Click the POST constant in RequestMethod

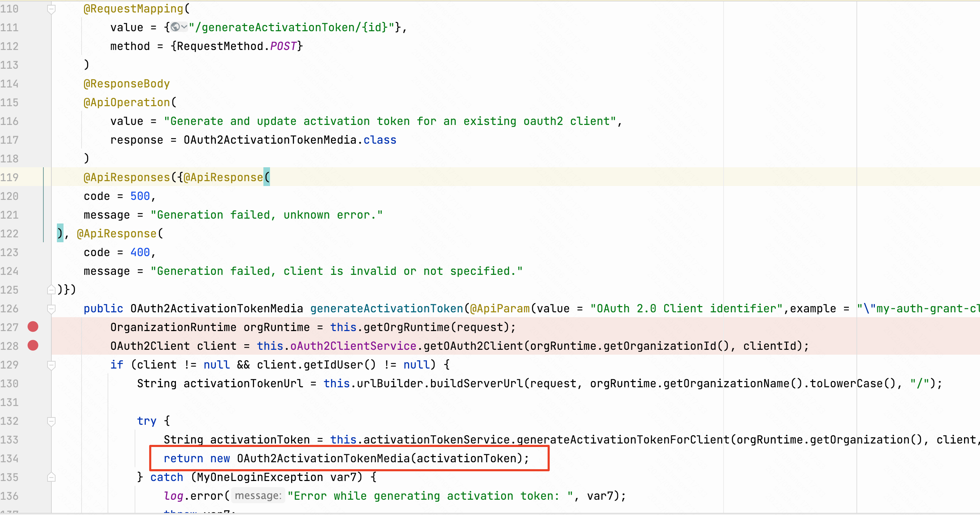tap(283, 46)
